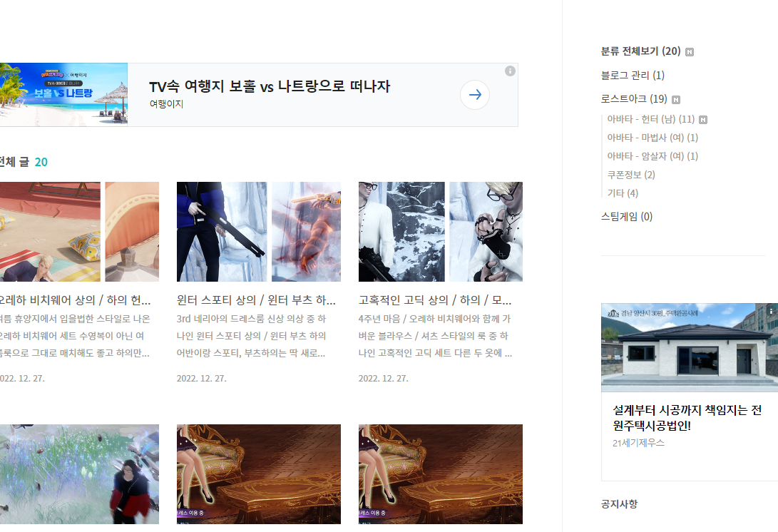Click the new badge next to 로스트아크

pos(676,100)
